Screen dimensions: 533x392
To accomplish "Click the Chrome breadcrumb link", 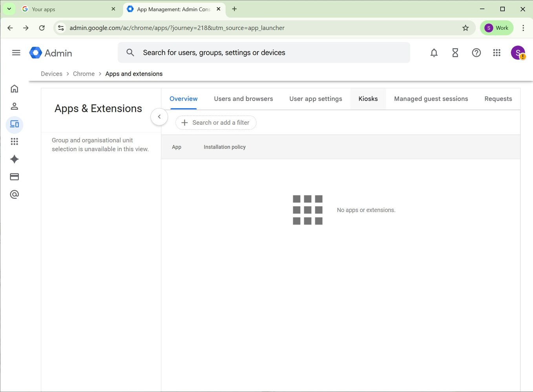I will (x=84, y=74).
